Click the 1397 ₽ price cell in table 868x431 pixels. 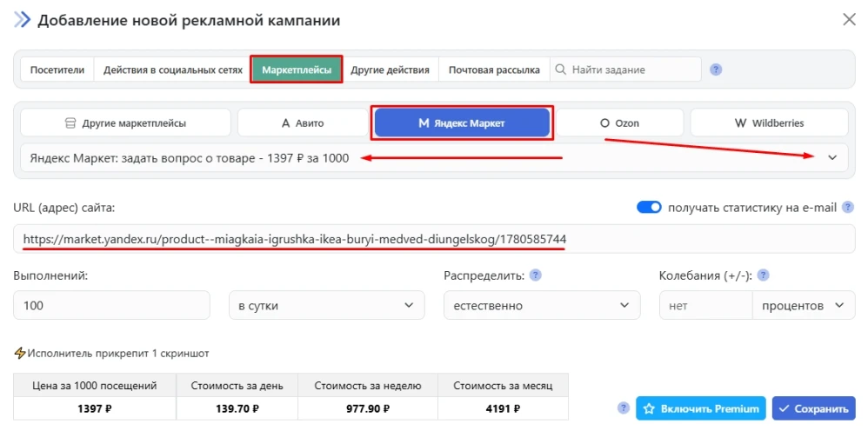(x=95, y=409)
